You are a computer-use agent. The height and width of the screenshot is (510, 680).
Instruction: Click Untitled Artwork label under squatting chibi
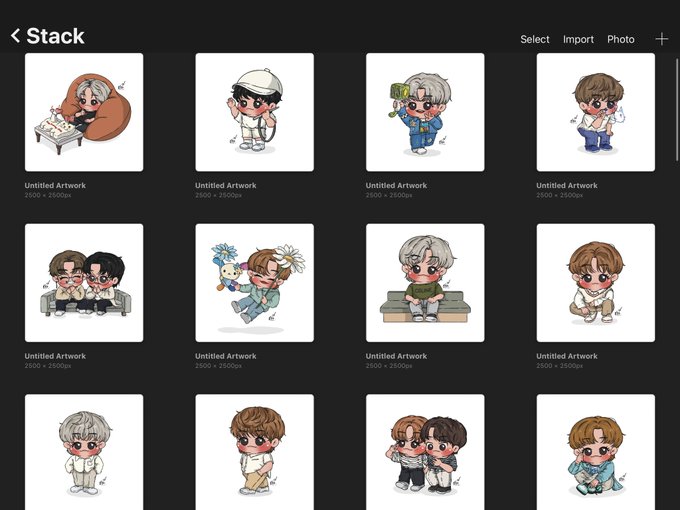coord(566,356)
